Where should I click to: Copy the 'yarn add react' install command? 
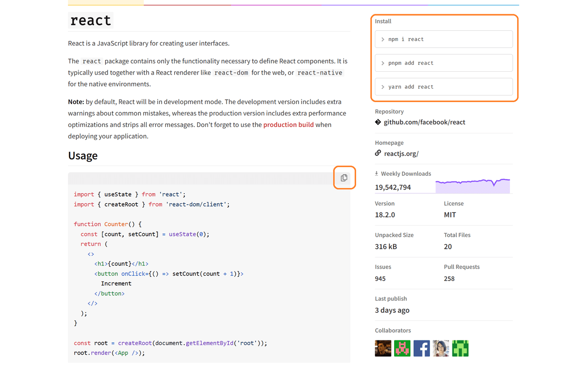[444, 86]
